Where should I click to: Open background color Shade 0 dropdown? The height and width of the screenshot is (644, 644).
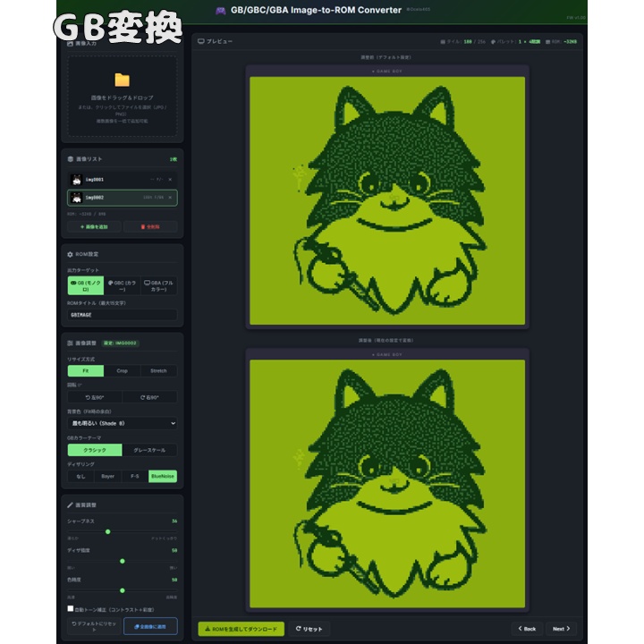(x=122, y=423)
